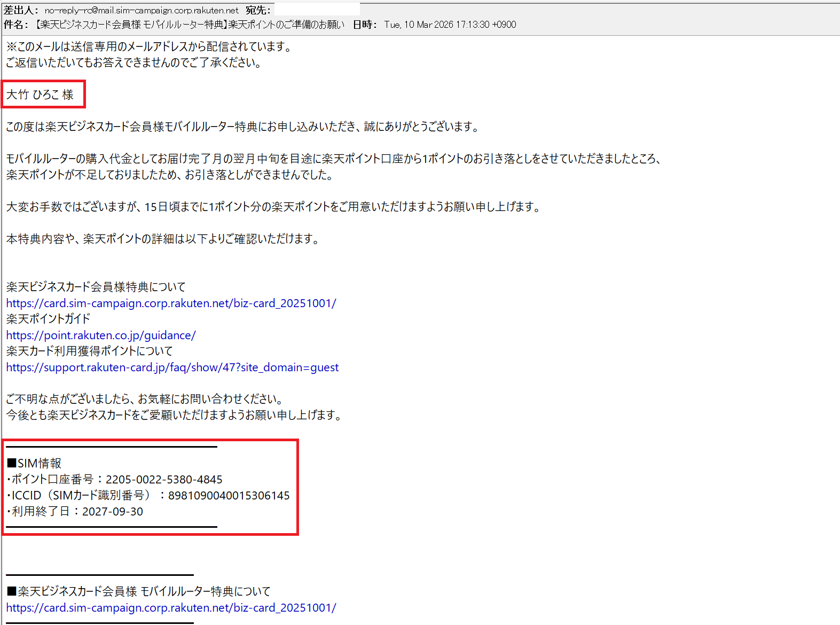Click the ■楽天ビジネスカード会員様 モバイルルーター特典について heading

tap(139, 591)
